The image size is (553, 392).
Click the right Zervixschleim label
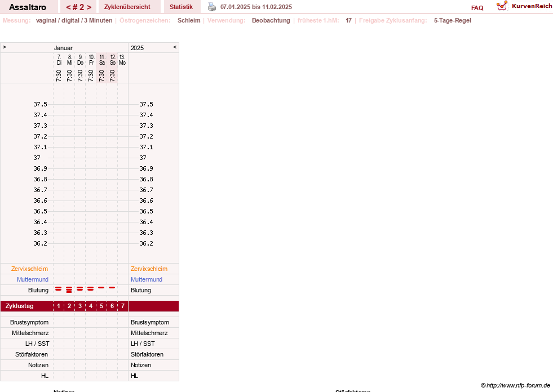(149, 269)
